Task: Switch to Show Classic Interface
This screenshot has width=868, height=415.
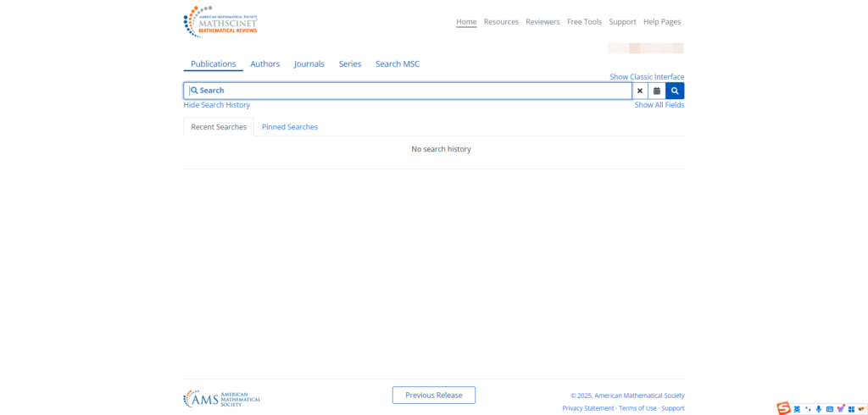Action: point(647,77)
